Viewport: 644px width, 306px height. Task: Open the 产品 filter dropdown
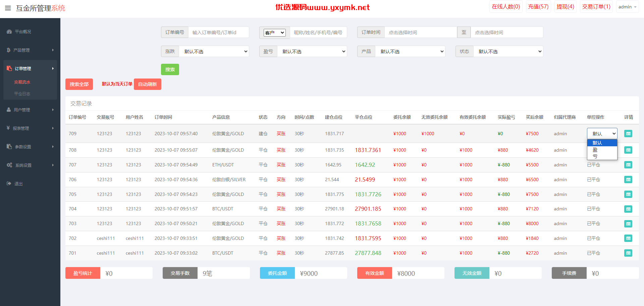coord(410,51)
